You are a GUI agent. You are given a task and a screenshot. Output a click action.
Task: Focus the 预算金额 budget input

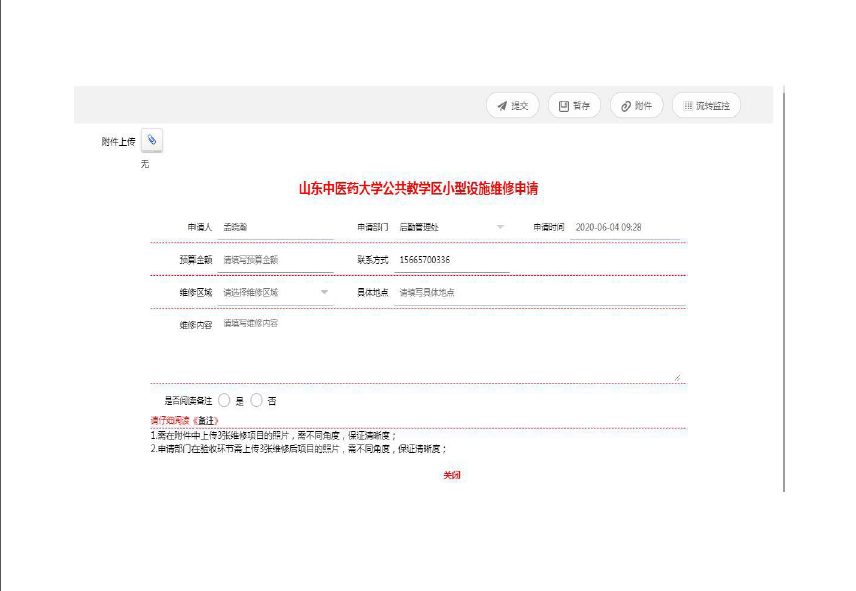tap(276, 260)
